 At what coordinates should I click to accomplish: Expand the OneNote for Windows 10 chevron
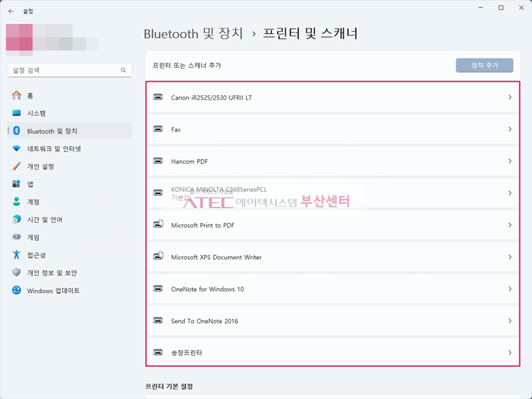pyautogui.click(x=509, y=289)
